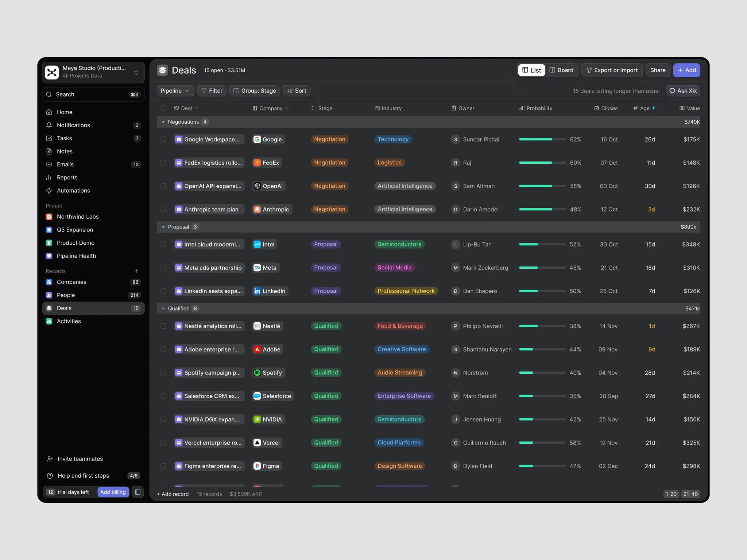The height and width of the screenshot is (560, 747).
Task: Open Deals in sidebar records
Action: click(93, 308)
